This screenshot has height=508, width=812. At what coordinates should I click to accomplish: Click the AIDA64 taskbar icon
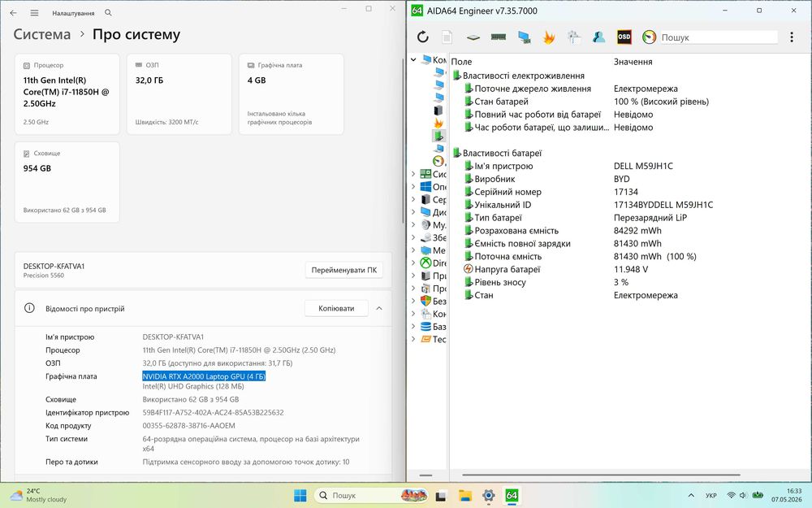click(x=512, y=496)
